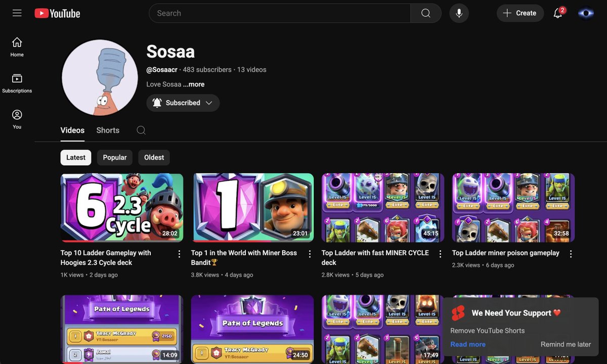607x364 pixels.
Task: Go to the YouTube home logo
Action: pyautogui.click(x=57, y=13)
